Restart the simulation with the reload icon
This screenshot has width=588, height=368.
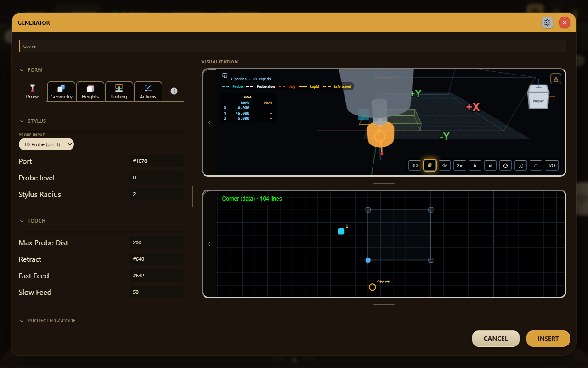click(x=505, y=165)
